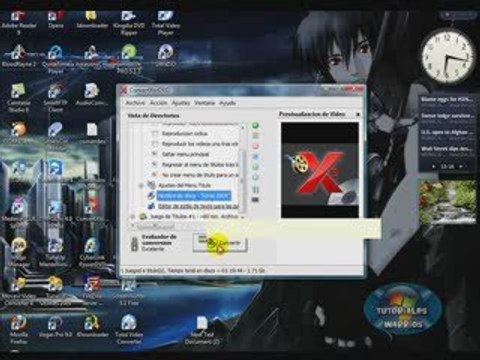Open Vegas Pro 9.0 desktop shortcut
This screenshot has height=360, width=480.
(x=55, y=326)
